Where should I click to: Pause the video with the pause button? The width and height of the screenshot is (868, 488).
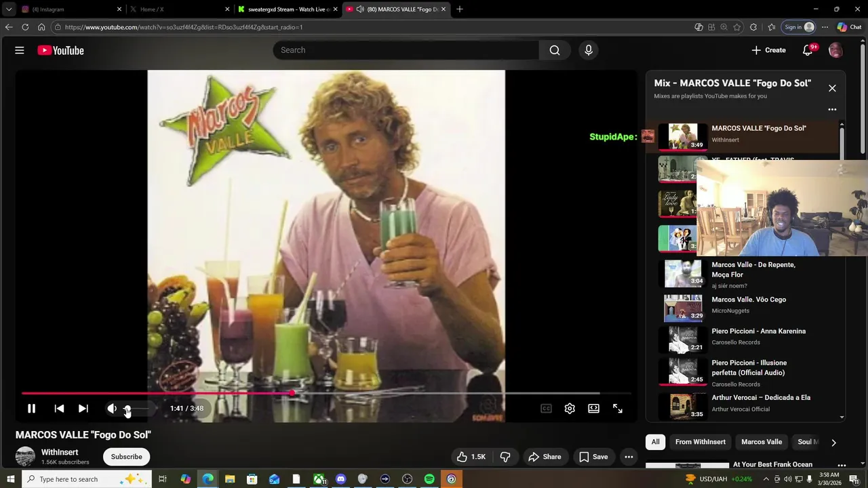31,409
